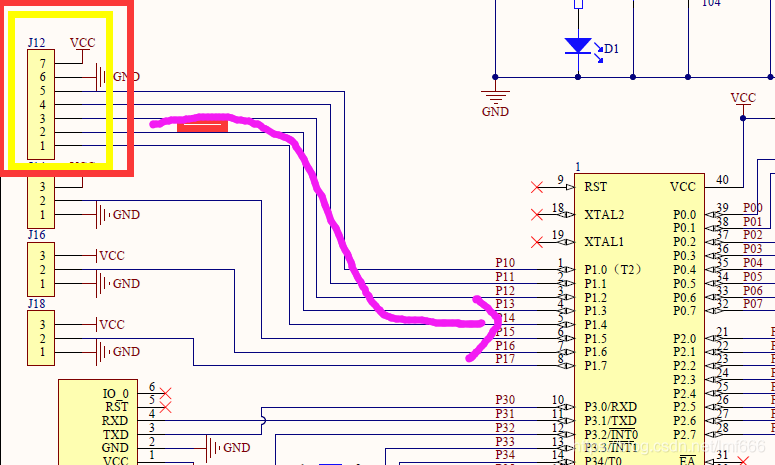
Task: Click the P0.0 pin label on the chip
Action: tap(684, 214)
